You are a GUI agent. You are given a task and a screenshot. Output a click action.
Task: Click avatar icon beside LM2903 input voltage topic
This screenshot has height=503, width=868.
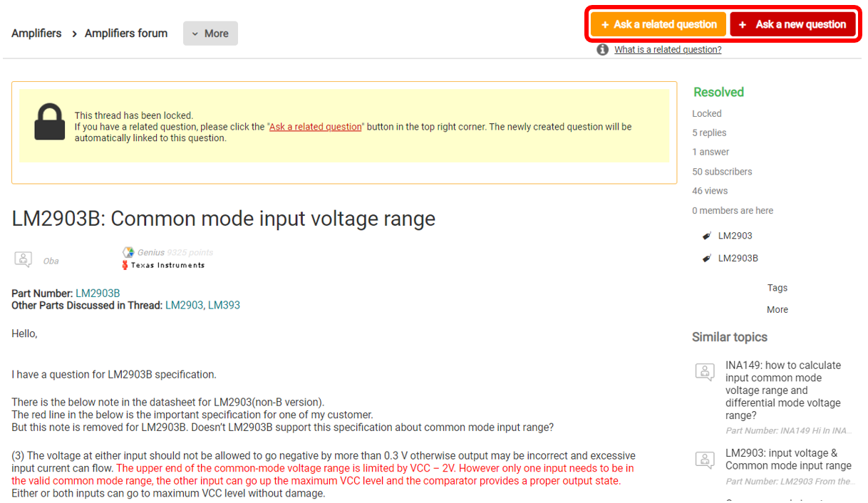coord(705,460)
